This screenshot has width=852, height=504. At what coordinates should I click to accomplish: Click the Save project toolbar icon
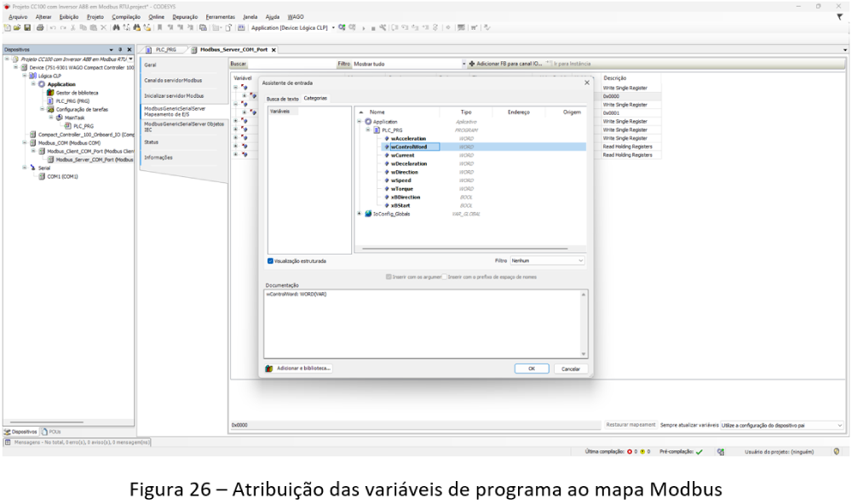pos(26,27)
